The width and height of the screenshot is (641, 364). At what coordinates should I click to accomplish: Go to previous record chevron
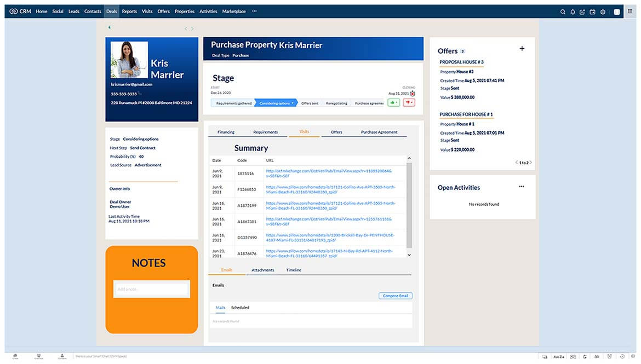pos(186,28)
